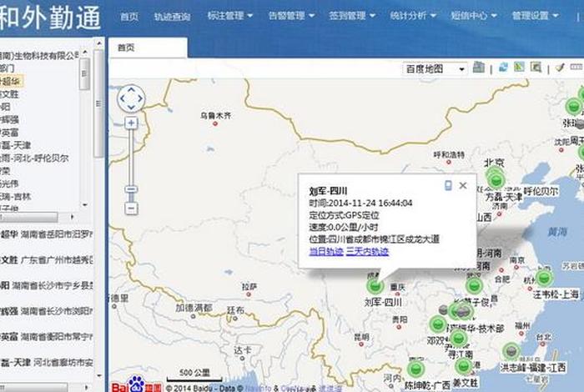Screen dimensions: 584x392
Task: Select the 生物科技有限公司 company tree node
Action: [39, 56]
